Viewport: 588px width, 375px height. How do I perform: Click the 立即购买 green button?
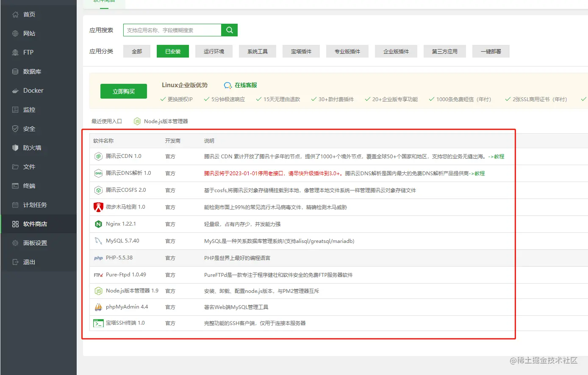tap(124, 91)
